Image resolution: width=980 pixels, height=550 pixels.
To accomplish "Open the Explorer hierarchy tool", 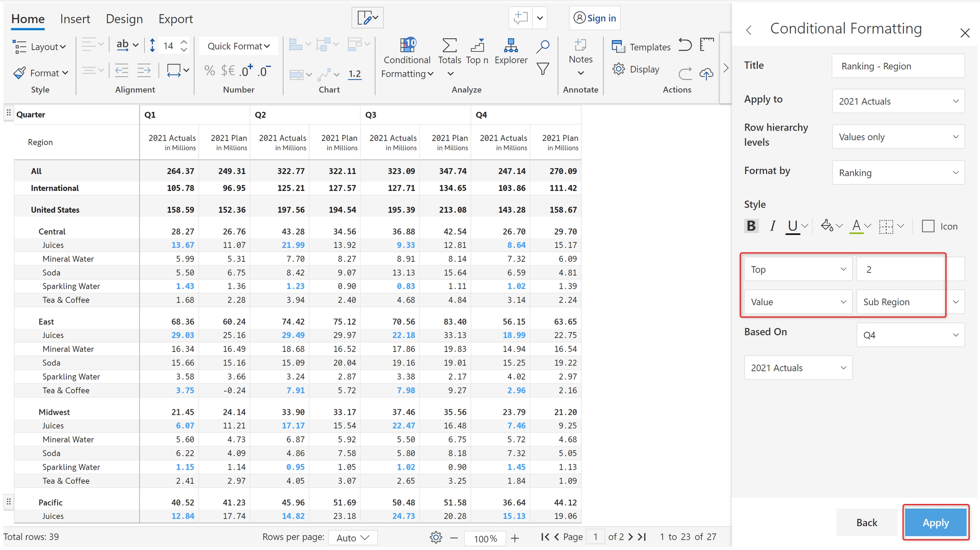I will point(510,46).
